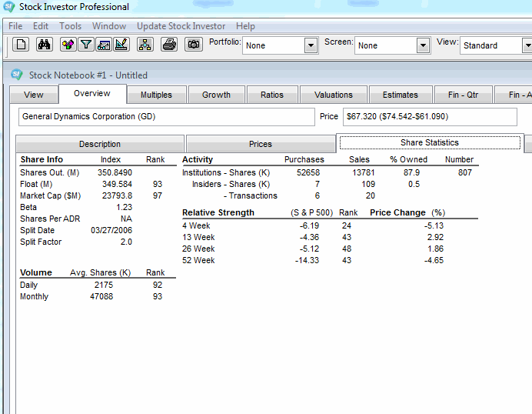Screen dimensions: 532x414
Task: Click the printer icon
Action: [x=170, y=45]
